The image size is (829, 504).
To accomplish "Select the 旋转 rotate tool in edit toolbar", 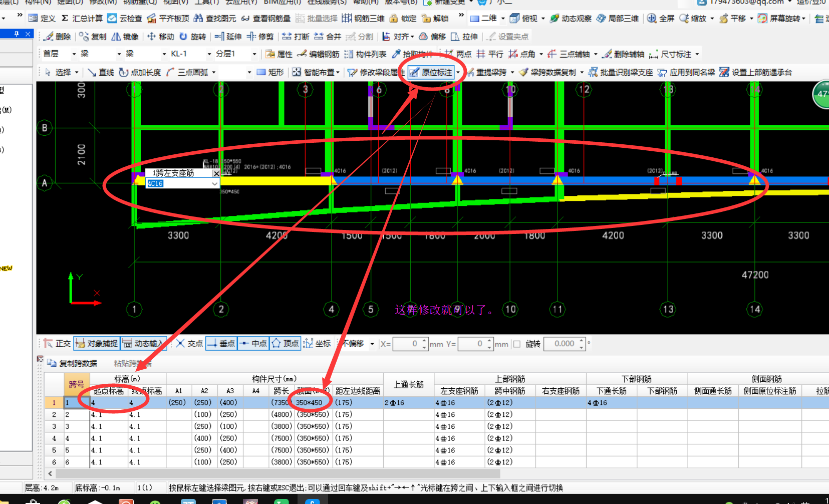I will click(x=193, y=37).
